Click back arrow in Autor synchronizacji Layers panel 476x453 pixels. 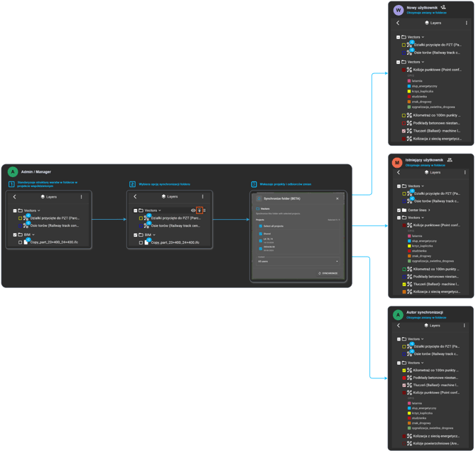click(399, 326)
